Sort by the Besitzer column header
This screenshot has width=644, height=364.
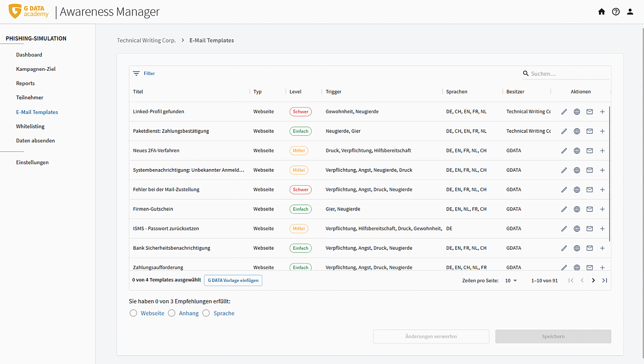(515, 92)
